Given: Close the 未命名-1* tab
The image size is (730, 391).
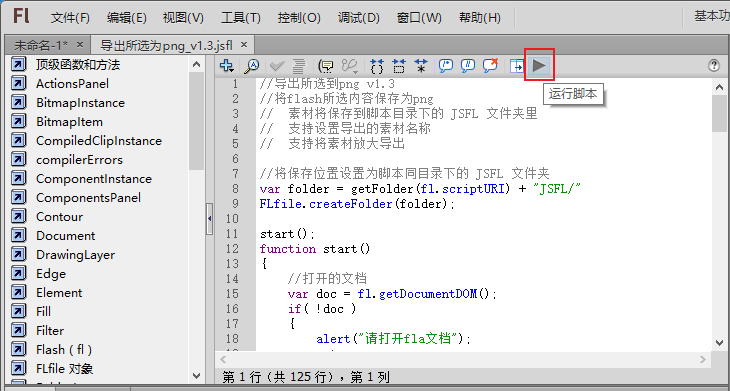Looking at the screenshot, I should click(80, 45).
